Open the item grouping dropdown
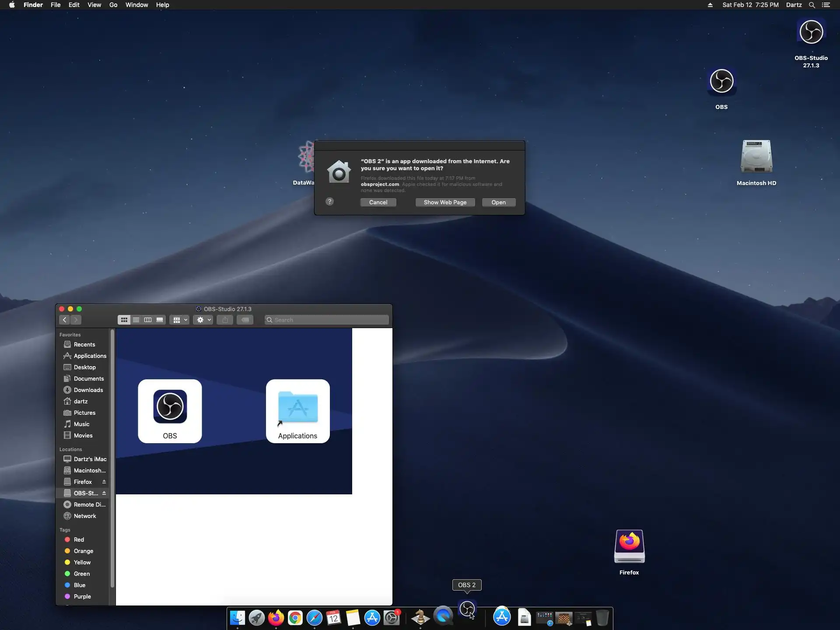 [x=180, y=320]
